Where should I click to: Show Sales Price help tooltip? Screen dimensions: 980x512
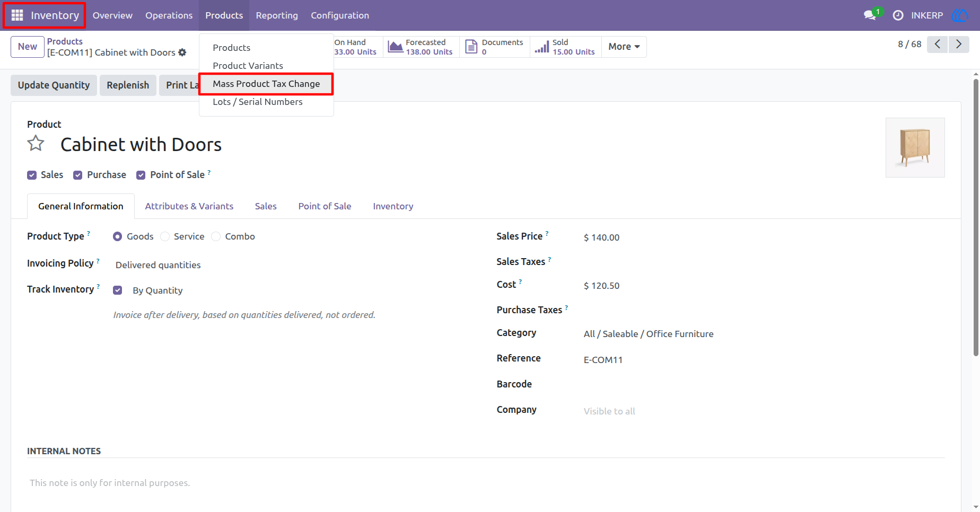click(x=547, y=233)
